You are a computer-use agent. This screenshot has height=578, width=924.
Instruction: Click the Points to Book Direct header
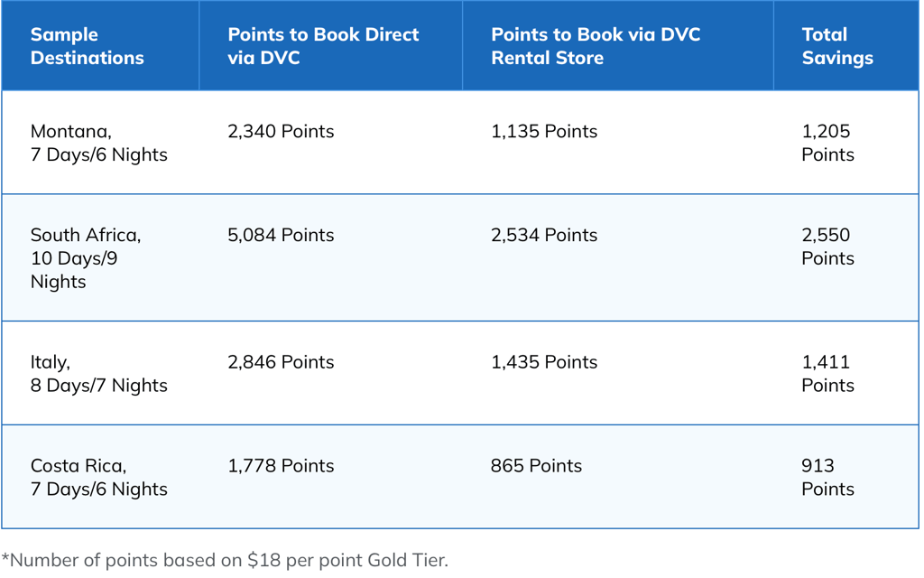pyautogui.click(x=323, y=46)
